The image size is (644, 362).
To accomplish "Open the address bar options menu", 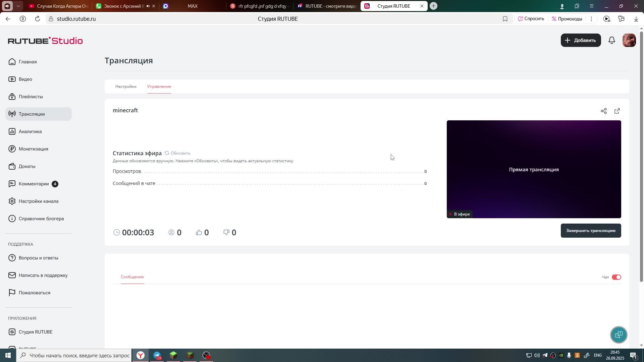I will click(591, 19).
